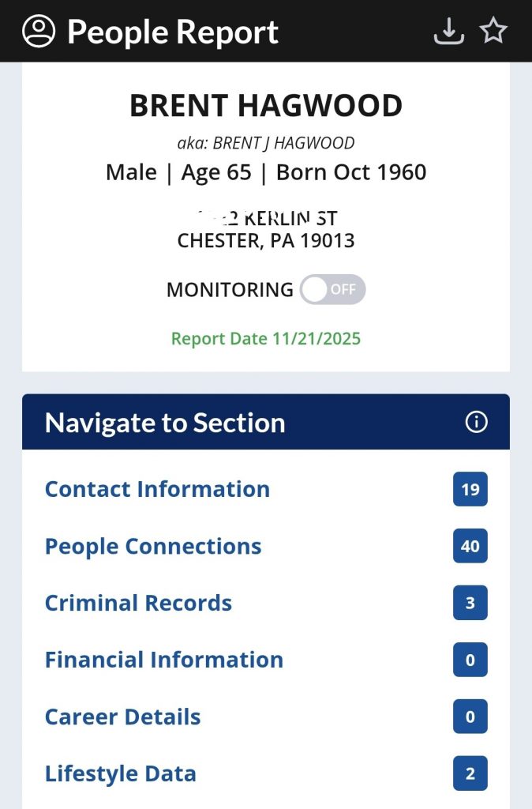Navigate to the Career Details section

[x=122, y=717]
